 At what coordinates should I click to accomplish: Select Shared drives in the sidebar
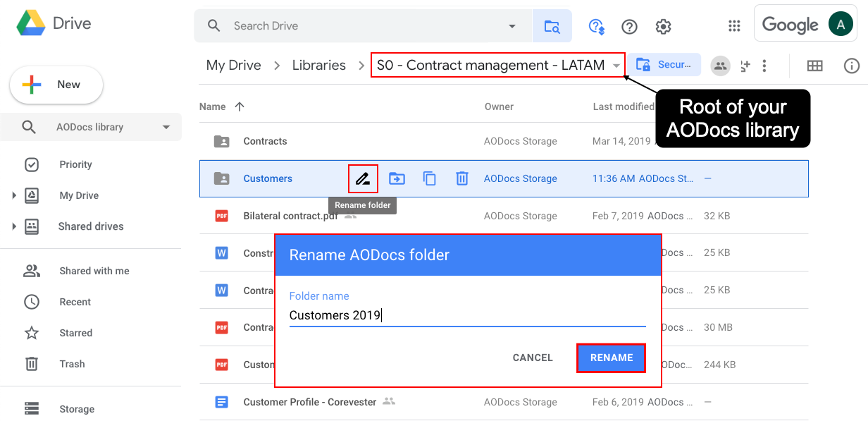point(91,226)
